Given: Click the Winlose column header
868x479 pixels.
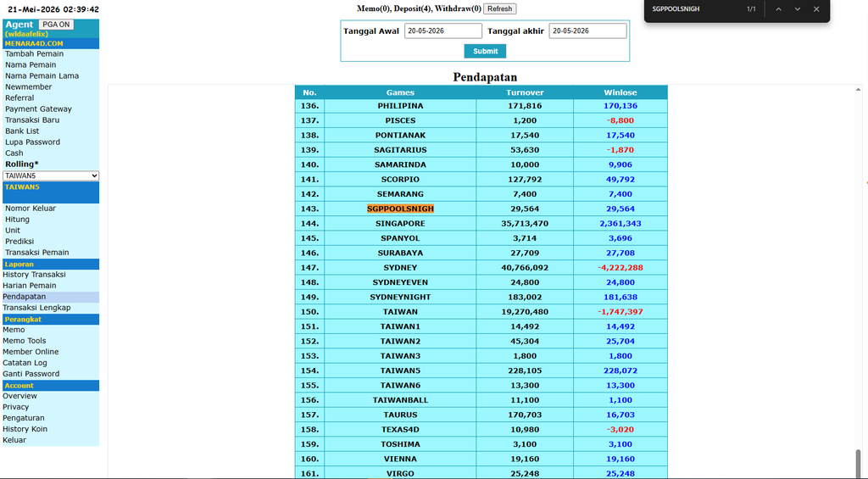Looking at the screenshot, I should pos(620,92).
